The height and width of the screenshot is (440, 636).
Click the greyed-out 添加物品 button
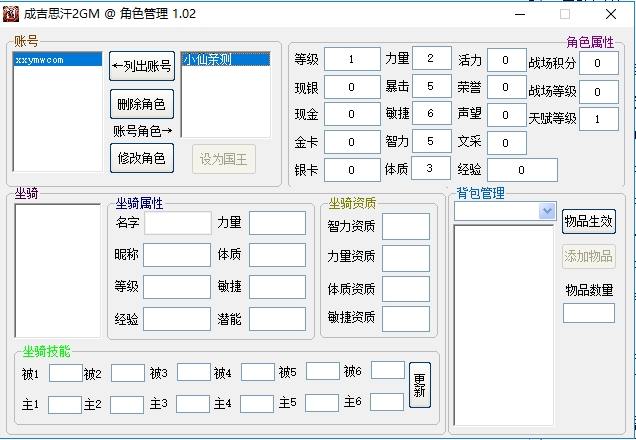pyautogui.click(x=589, y=256)
